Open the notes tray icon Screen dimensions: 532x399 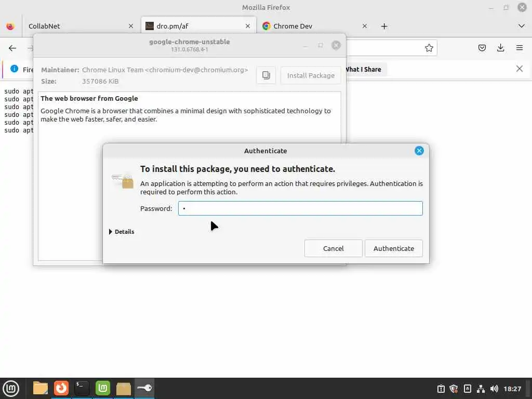[x=467, y=389]
